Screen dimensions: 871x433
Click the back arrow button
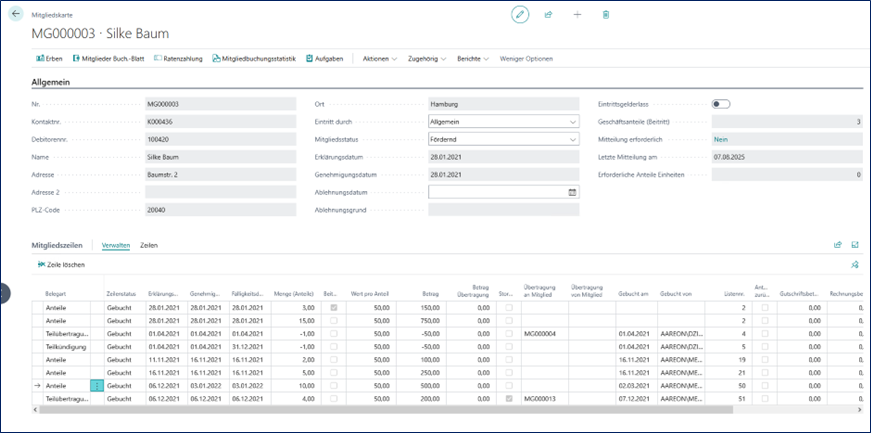click(x=16, y=14)
